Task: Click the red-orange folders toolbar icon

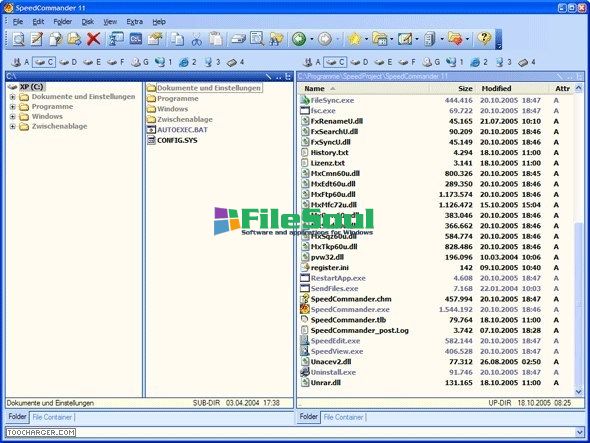Action: pyautogui.click(x=455, y=39)
